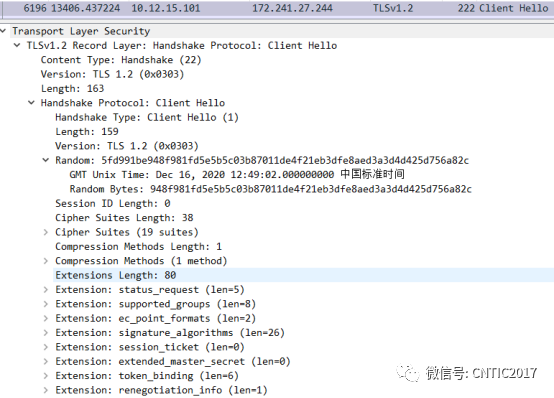Click the GMT Unix Time field
The image size is (554, 398).
click(x=237, y=175)
